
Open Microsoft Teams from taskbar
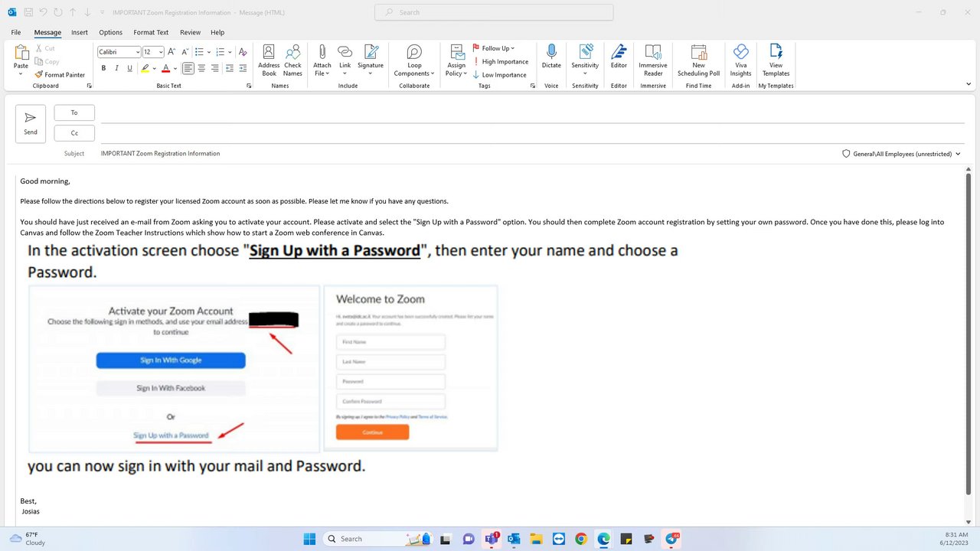(491, 539)
